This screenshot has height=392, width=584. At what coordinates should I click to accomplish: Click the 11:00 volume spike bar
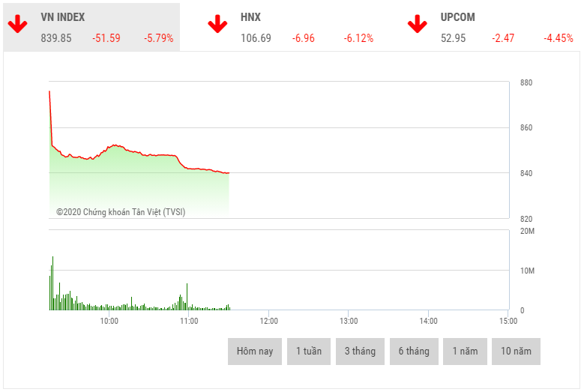click(187, 297)
